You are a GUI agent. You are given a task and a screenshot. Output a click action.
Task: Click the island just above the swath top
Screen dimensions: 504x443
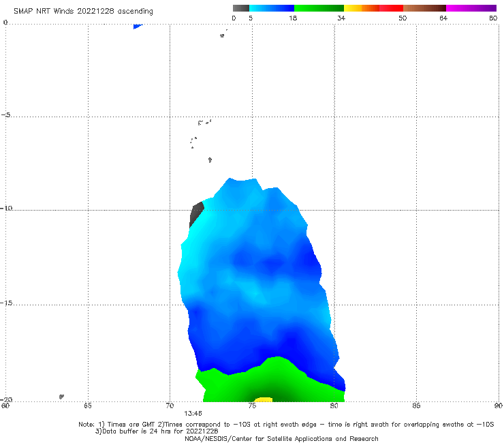[x=210, y=160]
